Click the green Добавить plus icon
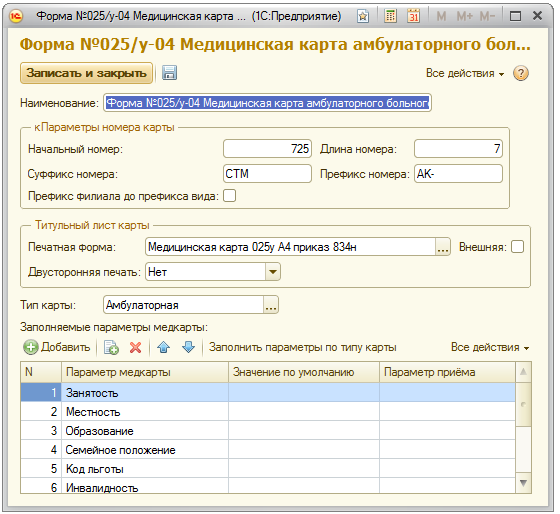 (31, 347)
